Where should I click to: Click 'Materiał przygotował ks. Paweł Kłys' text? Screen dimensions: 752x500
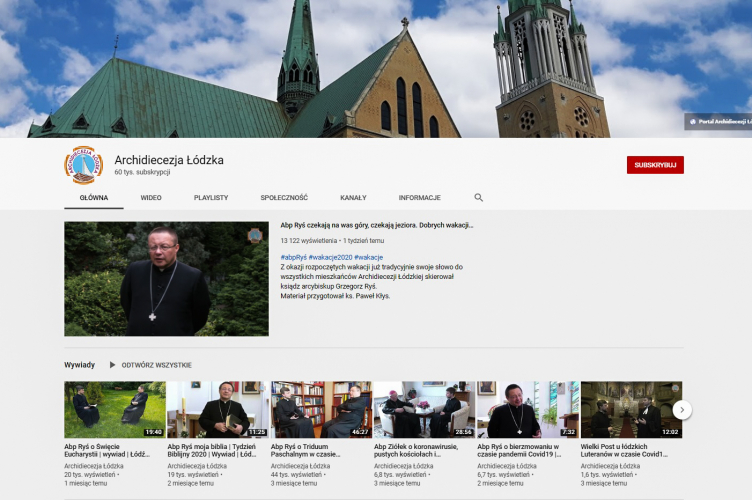tap(335, 296)
